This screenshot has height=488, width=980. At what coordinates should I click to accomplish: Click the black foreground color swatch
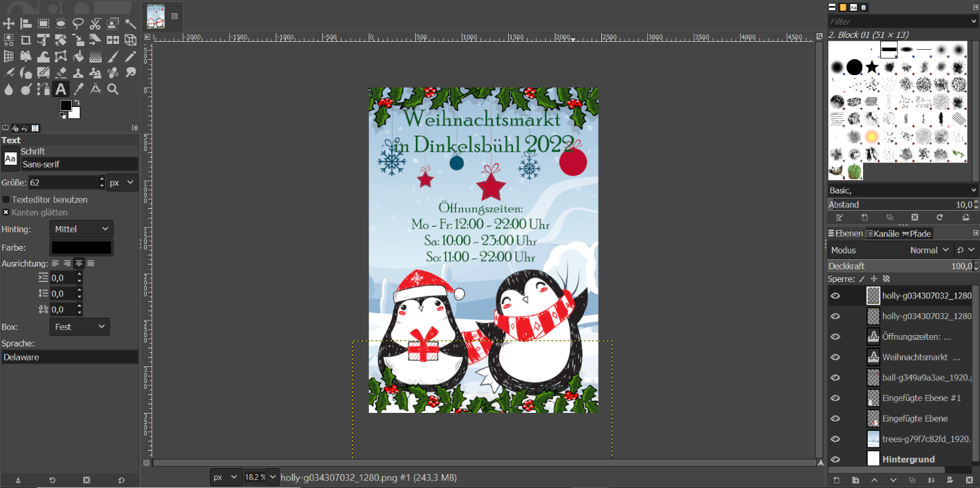click(x=66, y=106)
